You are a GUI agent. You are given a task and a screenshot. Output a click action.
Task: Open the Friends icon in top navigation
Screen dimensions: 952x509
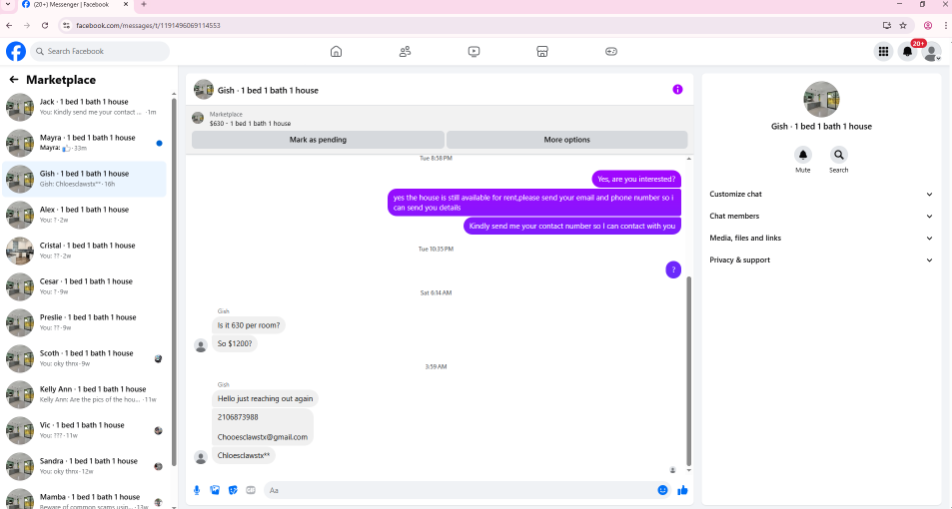click(405, 52)
